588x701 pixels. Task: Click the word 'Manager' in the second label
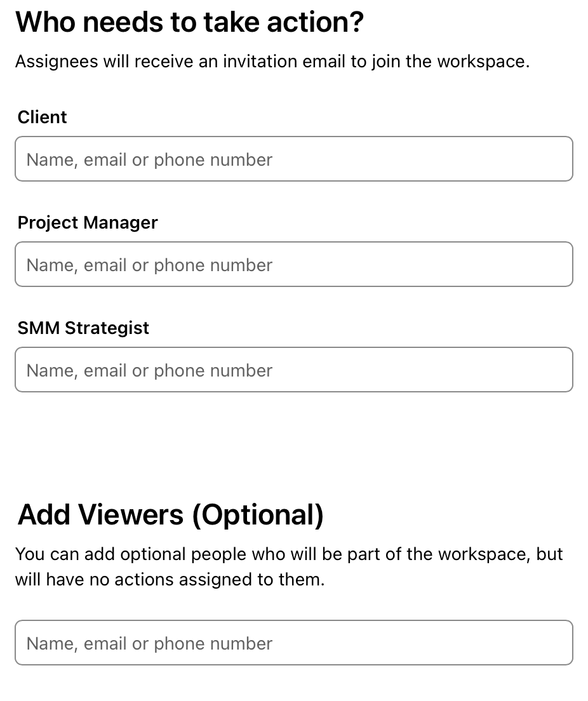click(120, 223)
